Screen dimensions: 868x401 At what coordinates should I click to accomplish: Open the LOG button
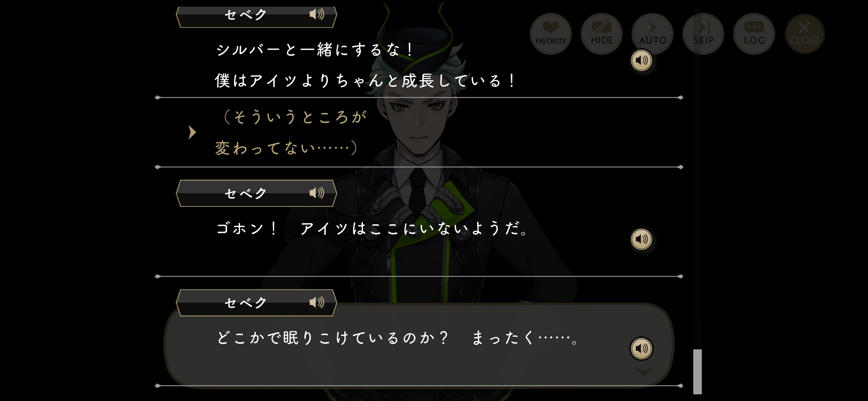tap(754, 34)
